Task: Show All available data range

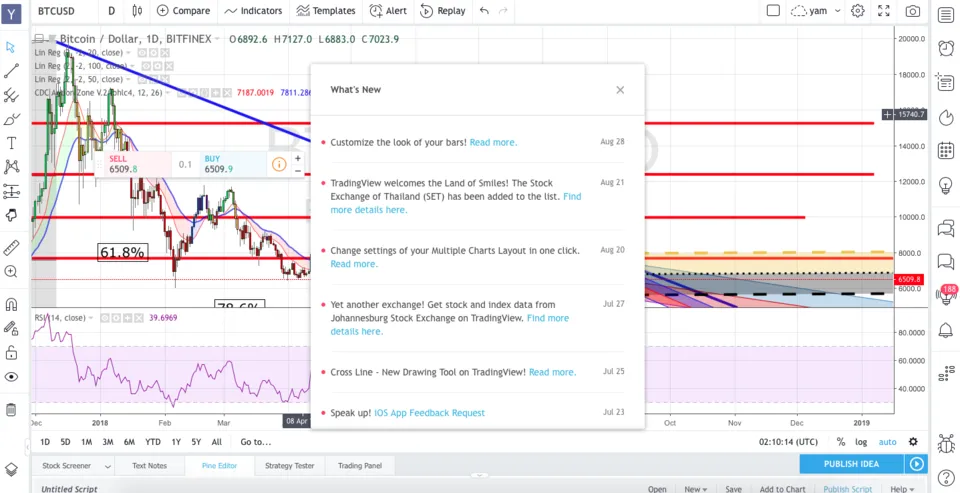Action: click(217, 442)
